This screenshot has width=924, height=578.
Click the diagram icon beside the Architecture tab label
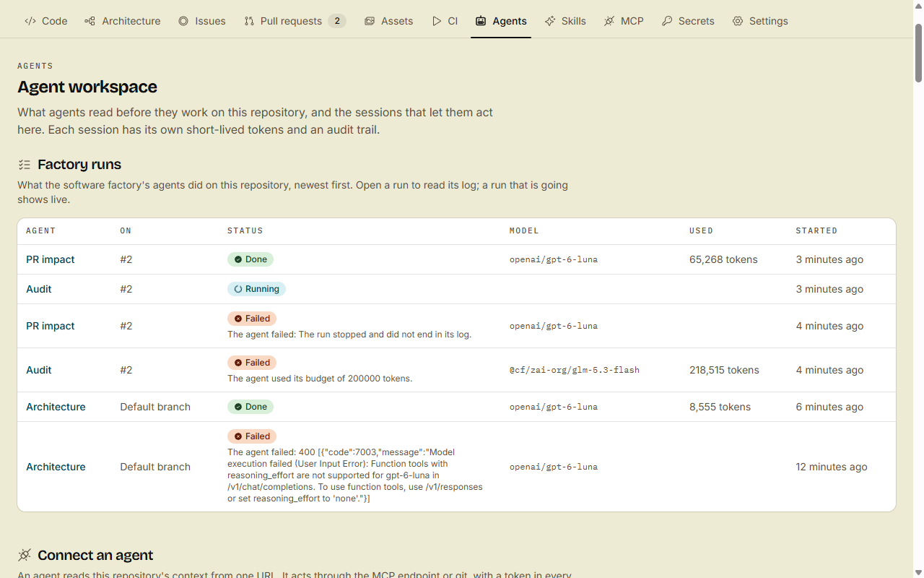pyautogui.click(x=90, y=21)
